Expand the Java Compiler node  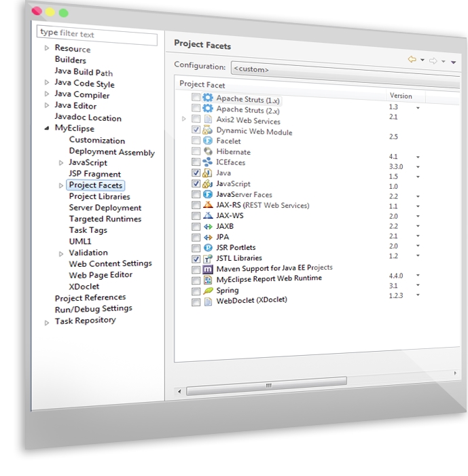(46, 94)
